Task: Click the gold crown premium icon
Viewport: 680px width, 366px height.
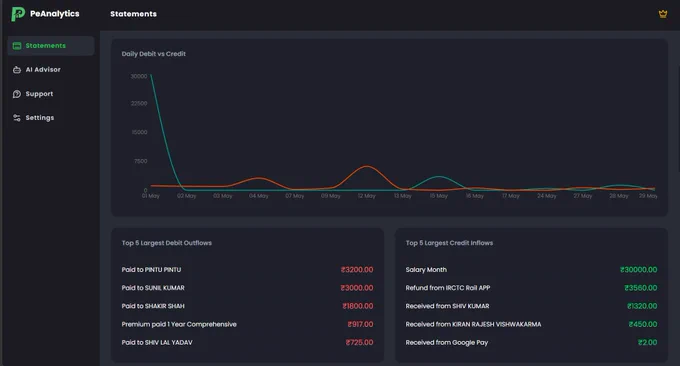Action: click(x=663, y=14)
